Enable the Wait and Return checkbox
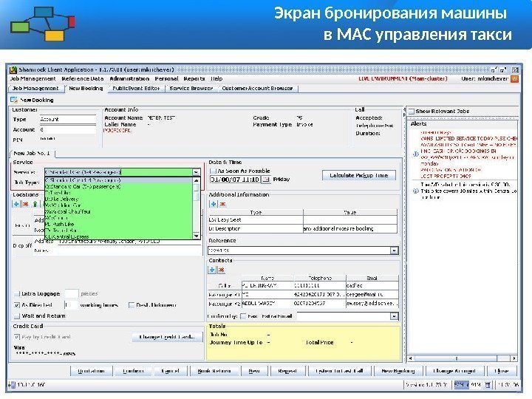The width and height of the screenshot is (532, 399). 16,316
